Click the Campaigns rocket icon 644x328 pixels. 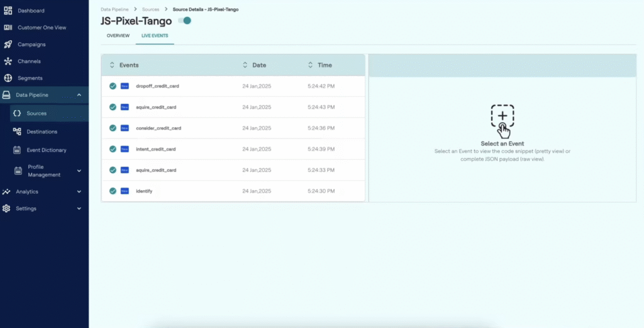pyautogui.click(x=8, y=45)
